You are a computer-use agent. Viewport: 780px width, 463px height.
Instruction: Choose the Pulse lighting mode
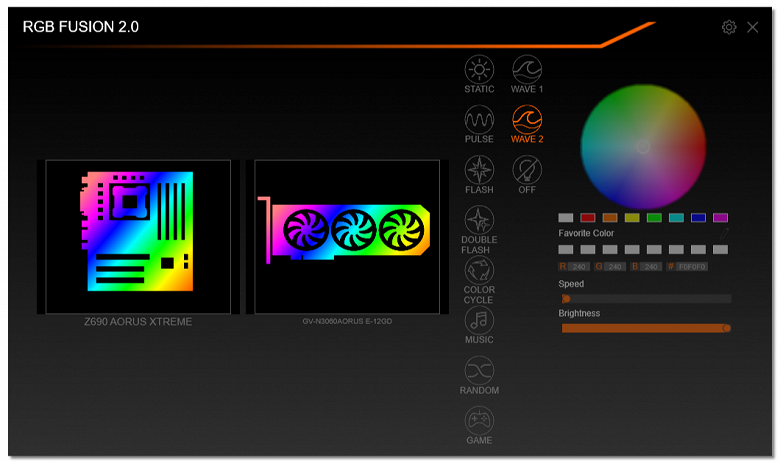point(479,124)
